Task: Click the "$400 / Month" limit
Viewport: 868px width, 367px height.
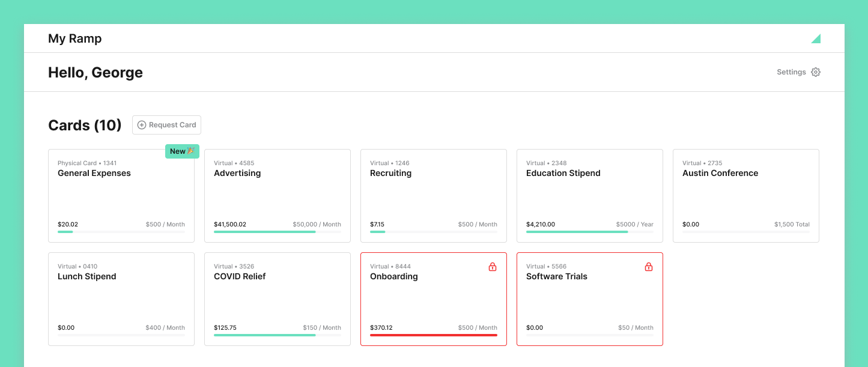Action: 165,327
